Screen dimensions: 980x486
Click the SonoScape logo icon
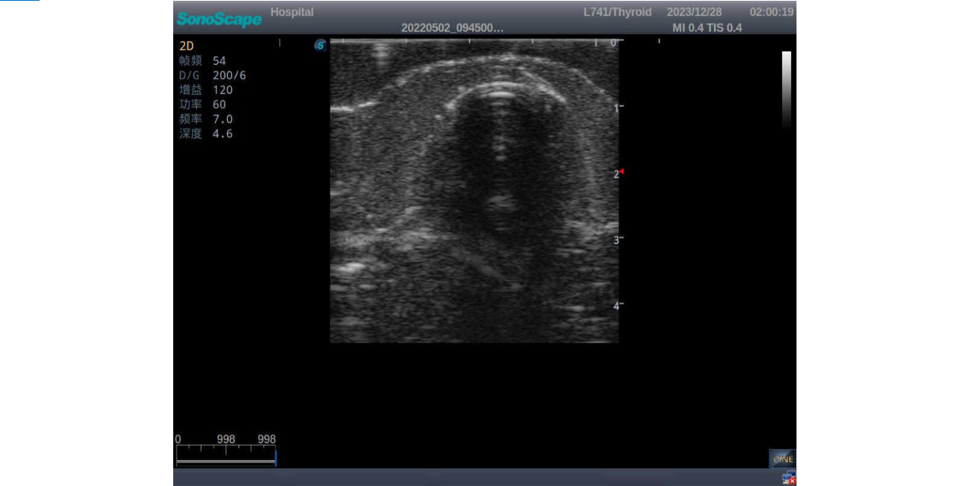[218, 18]
